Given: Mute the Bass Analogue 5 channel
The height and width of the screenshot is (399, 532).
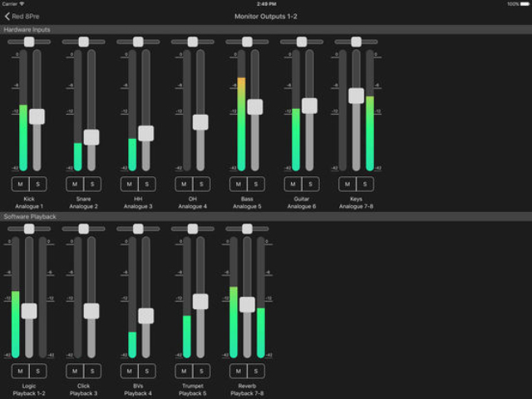Looking at the screenshot, I should pos(239,184).
